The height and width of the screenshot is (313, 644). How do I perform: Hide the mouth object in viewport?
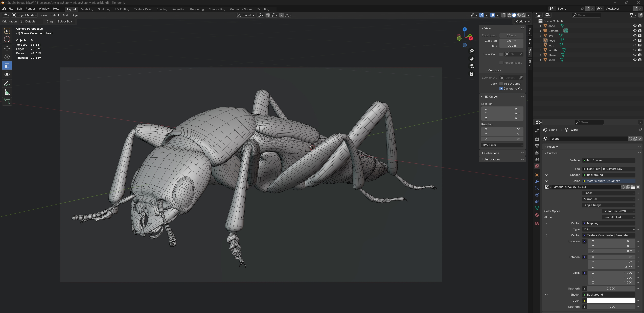[x=634, y=50]
